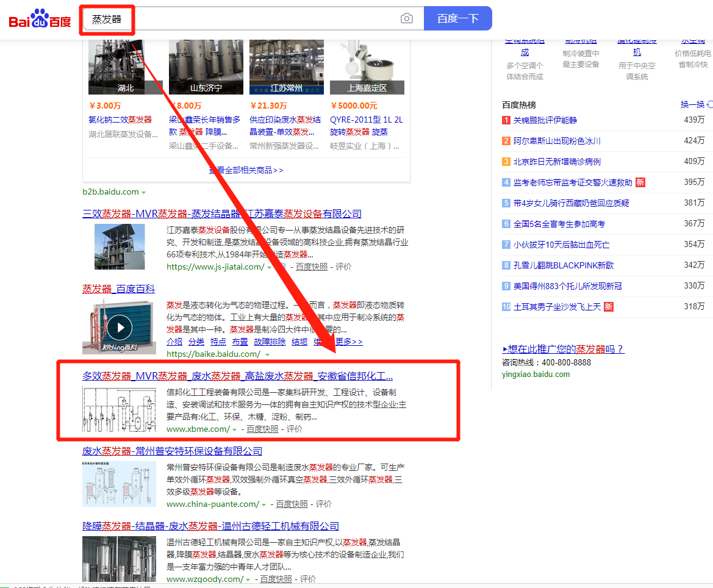The width and height of the screenshot is (713, 588).
Task: Open the 山东济宁 evaporator product image
Action: (206, 67)
